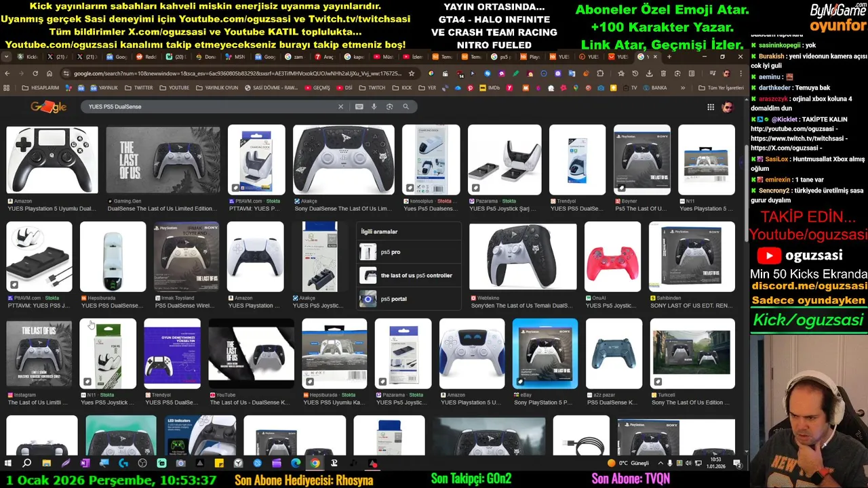Open Google account profile avatar

[x=727, y=107]
